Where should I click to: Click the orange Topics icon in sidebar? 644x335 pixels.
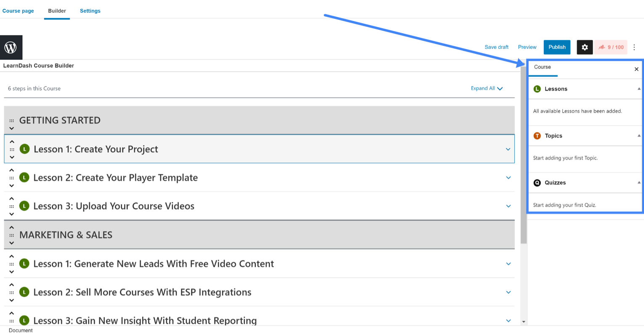537,136
